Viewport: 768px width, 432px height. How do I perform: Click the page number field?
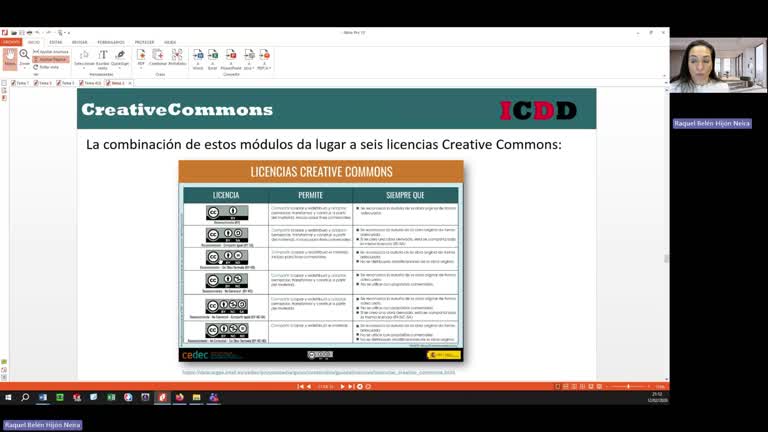pyautogui.click(x=326, y=386)
